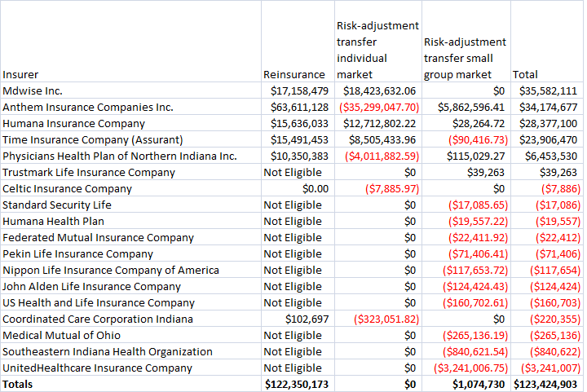
Task: Click 'Federated Mutual Insurance Company' cell
Action: (x=130, y=237)
